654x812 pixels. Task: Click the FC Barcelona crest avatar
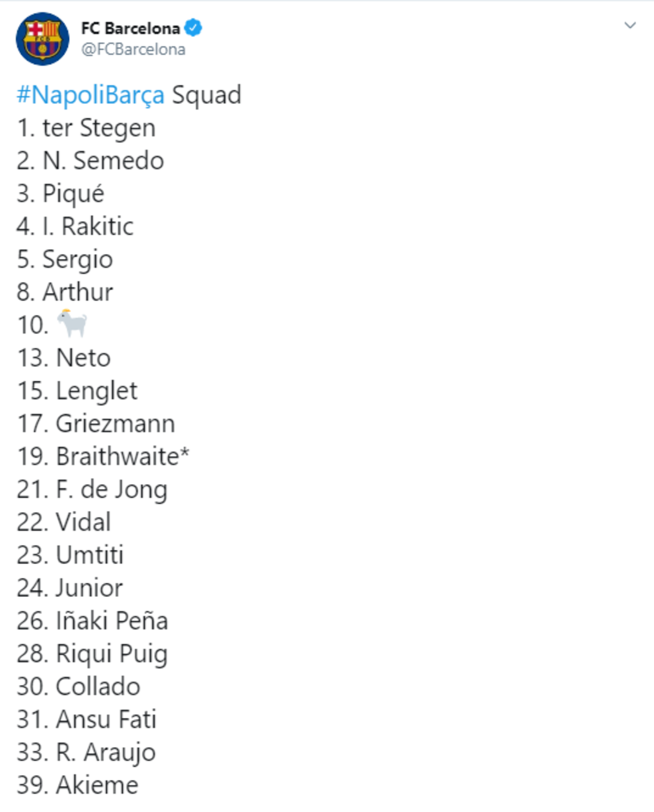43,39
